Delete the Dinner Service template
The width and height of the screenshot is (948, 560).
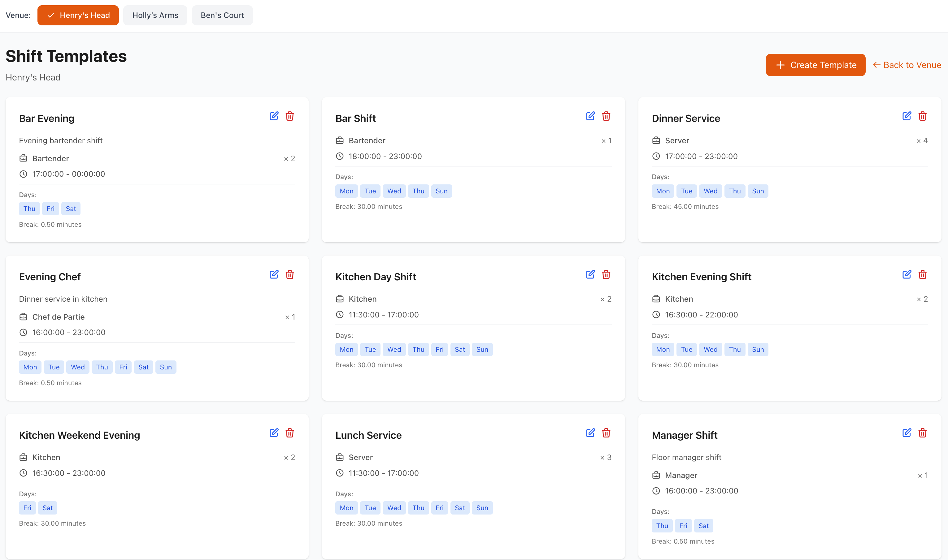coord(922,116)
